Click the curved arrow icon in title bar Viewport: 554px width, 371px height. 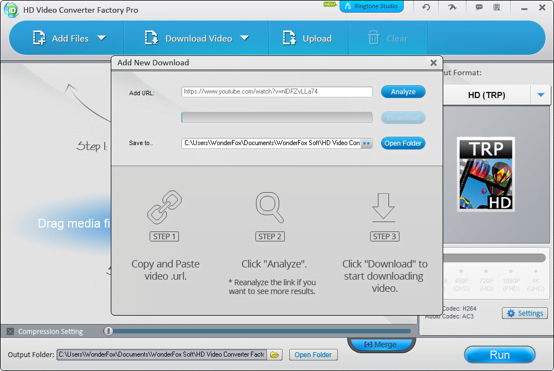coord(452,7)
